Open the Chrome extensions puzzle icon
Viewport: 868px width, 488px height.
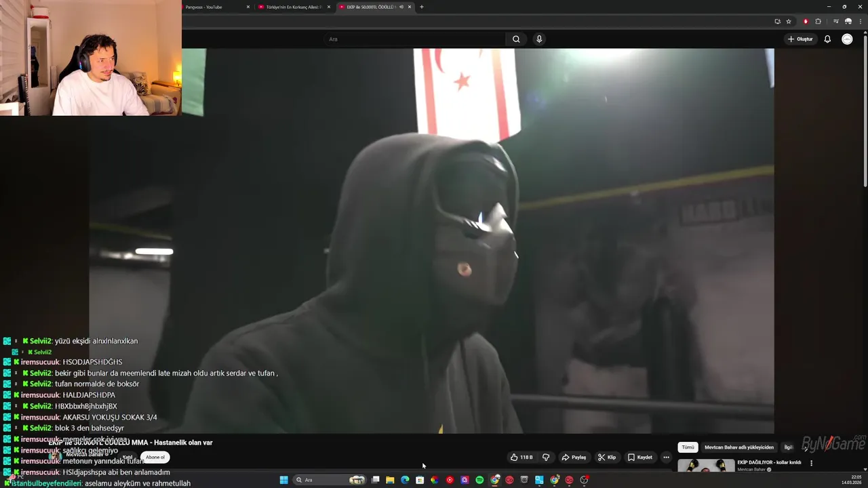coord(818,21)
